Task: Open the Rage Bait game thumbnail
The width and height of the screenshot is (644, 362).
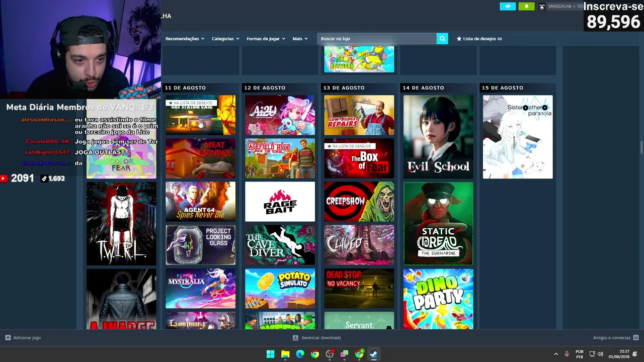Action: [x=280, y=202]
